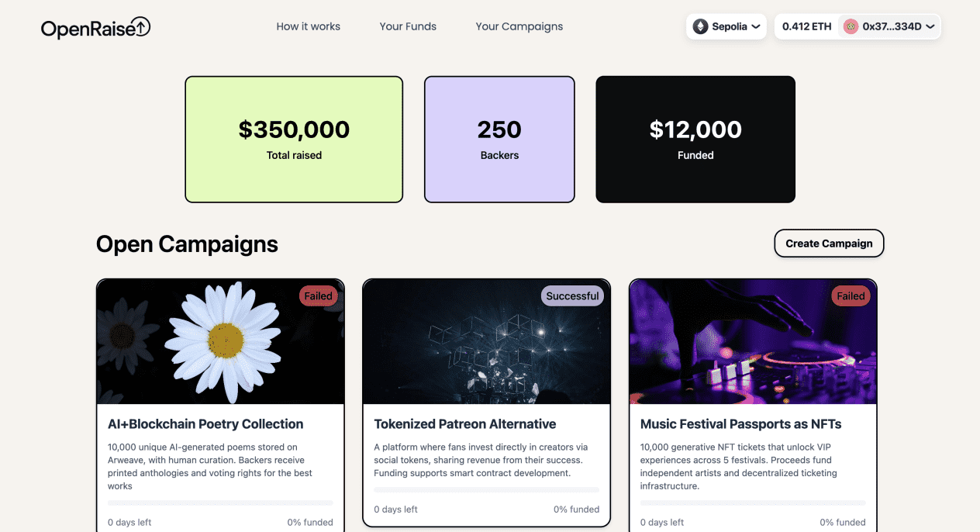
Task: Click the Ethereum network icon beside Sepolia
Action: tap(700, 26)
